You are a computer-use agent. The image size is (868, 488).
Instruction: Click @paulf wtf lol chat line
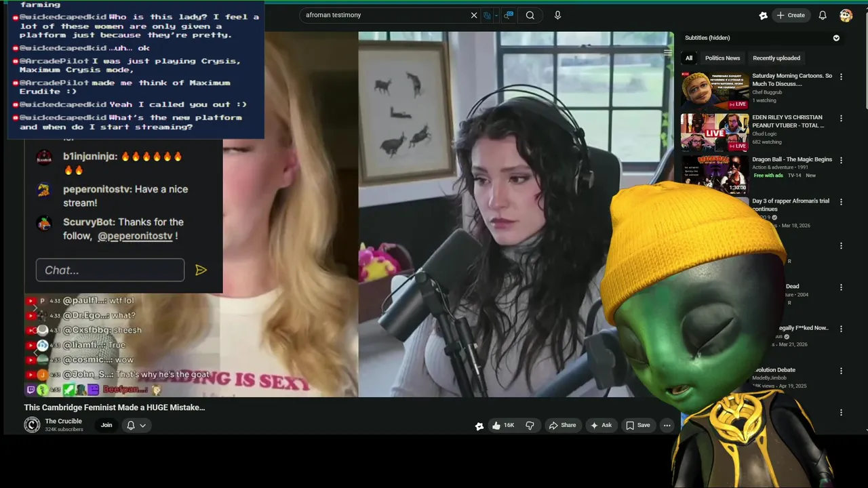coord(98,300)
